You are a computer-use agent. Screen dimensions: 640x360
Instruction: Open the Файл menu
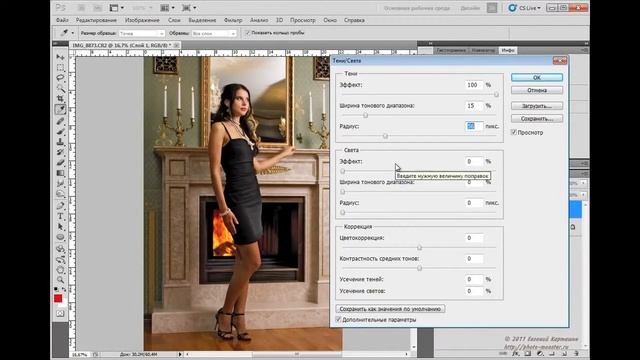(x=62, y=20)
